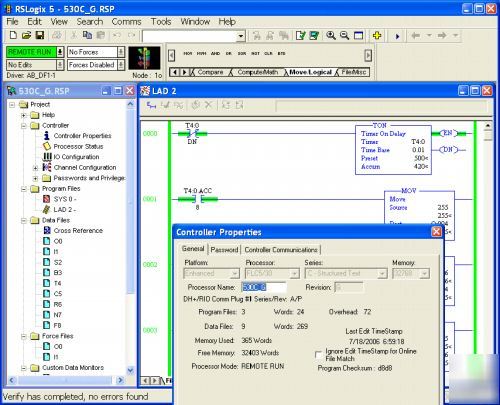Click the window view toolbar icon

[x=358, y=35]
